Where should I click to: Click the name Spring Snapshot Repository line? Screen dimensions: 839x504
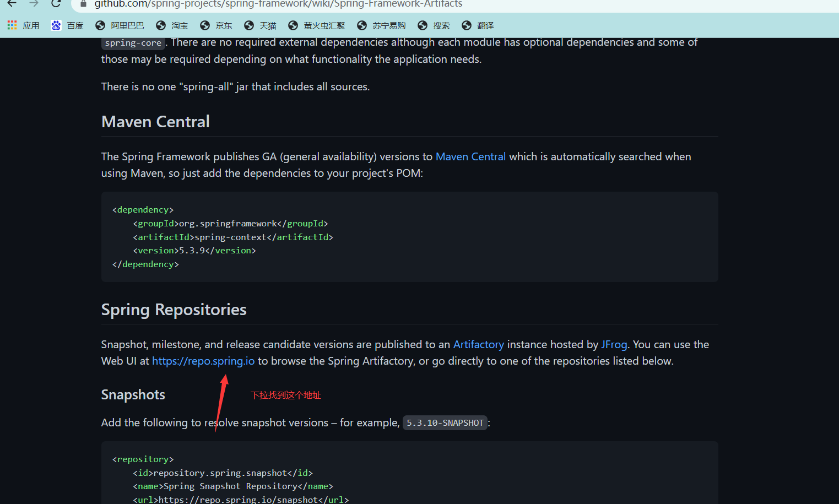[x=233, y=486]
